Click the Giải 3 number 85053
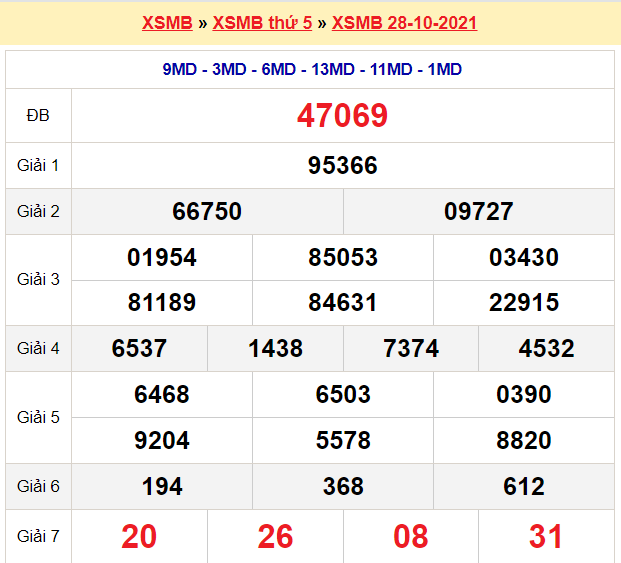Image resolution: width=621 pixels, height=563 pixels. (x=342, y=258)
